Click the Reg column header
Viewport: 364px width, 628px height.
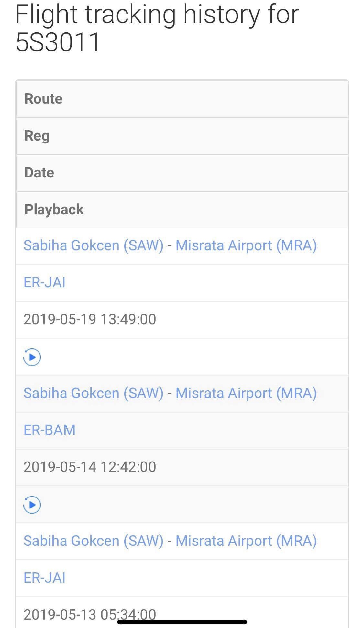pyautogui.click(x=37, y=136)
